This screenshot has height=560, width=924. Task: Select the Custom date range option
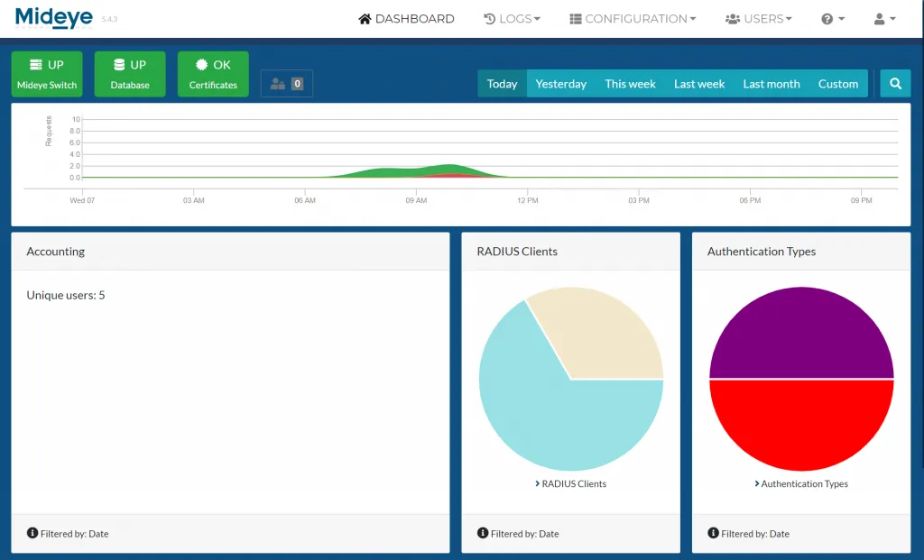pyautogui.click(x=837, y=83)
